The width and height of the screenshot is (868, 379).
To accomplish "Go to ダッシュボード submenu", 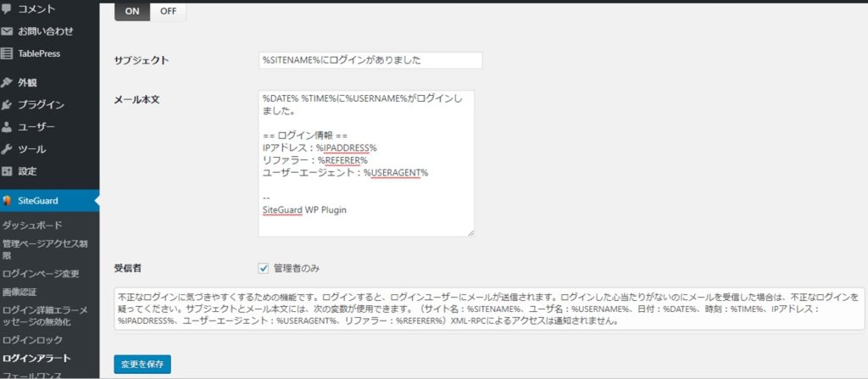I will pos(32,226).
